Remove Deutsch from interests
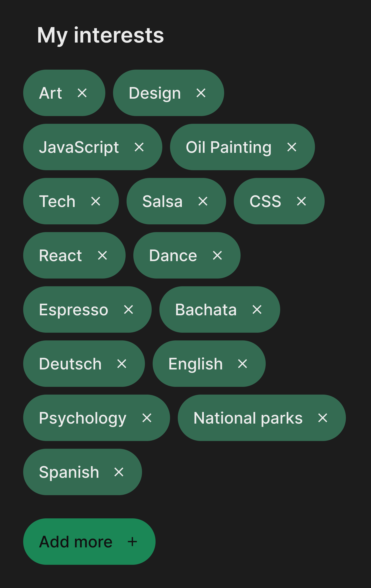The width and height of the screenshot is (371, 588). [x=122, y=364]
